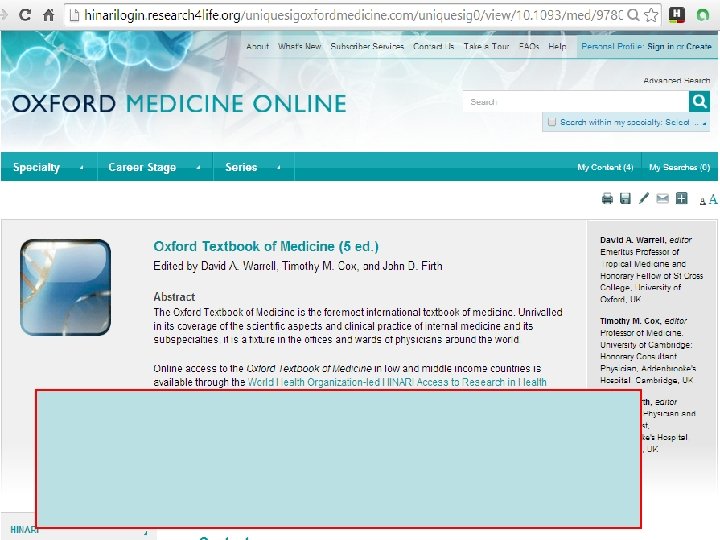Go to the browser home page icon
The height and width of the screenshot is (540, 720).
coord(49,15)
